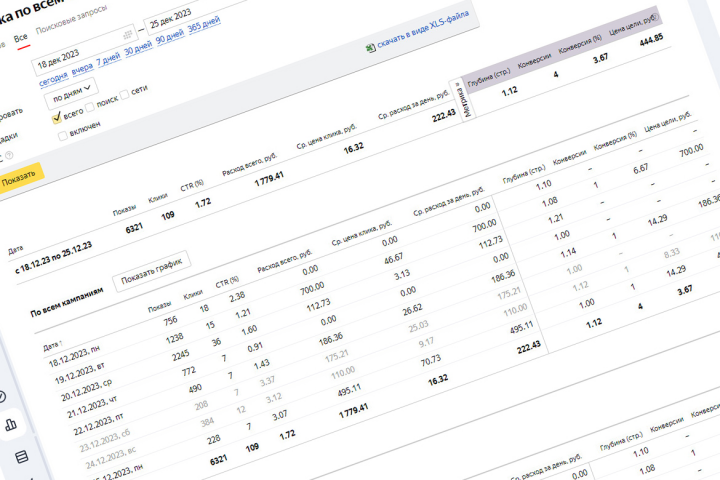Click the info icon beside Цена цели header
The width and height of the screenshot is (720, 480).
(x=655, y=17)
